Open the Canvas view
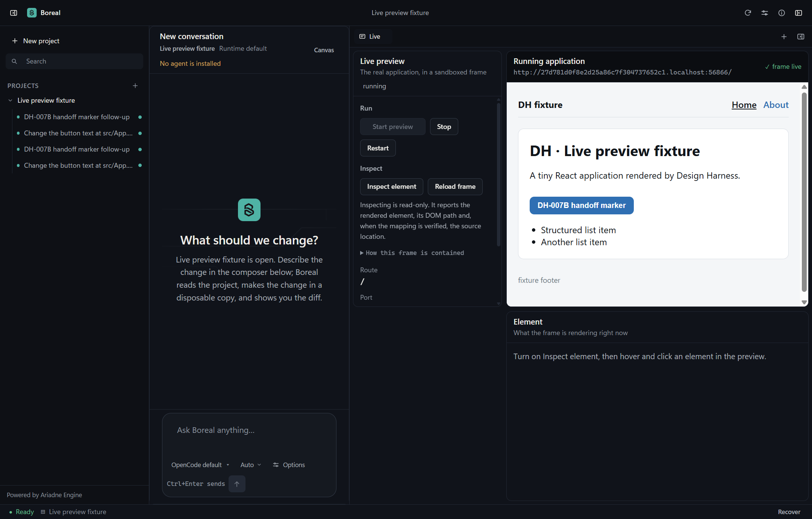This screenshot has height=519, width=812. click(x=324, y=50)
